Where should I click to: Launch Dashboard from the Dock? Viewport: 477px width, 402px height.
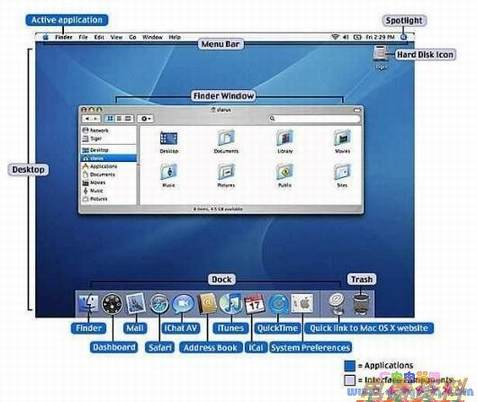(112, 304)
